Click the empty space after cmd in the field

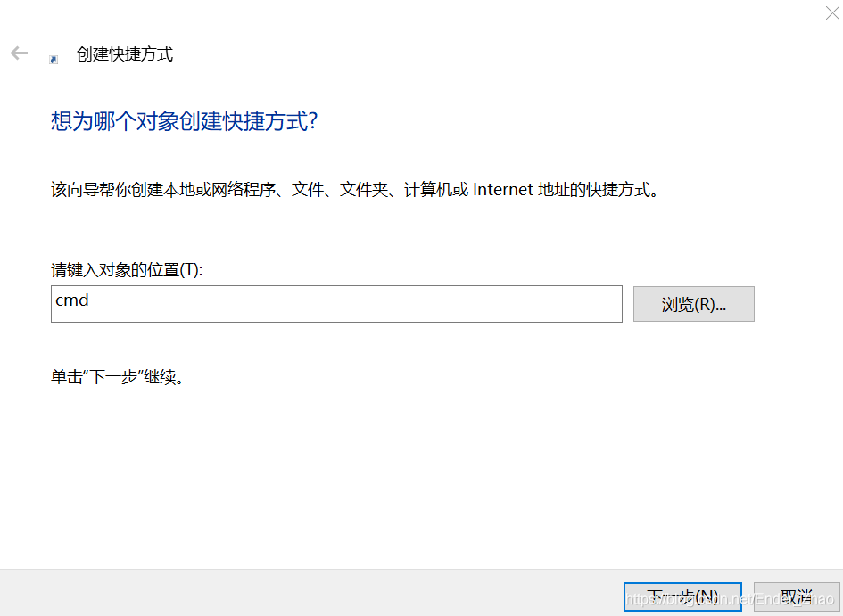click(357, 303)
